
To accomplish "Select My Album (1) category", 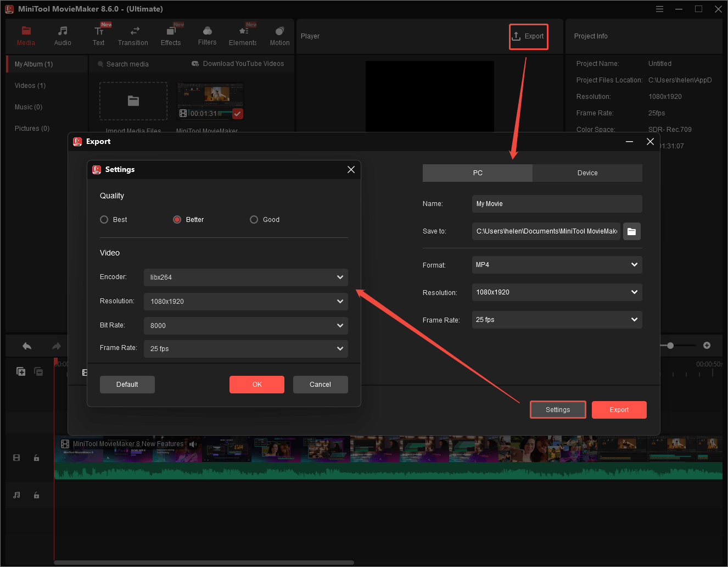I will (47, 64).
